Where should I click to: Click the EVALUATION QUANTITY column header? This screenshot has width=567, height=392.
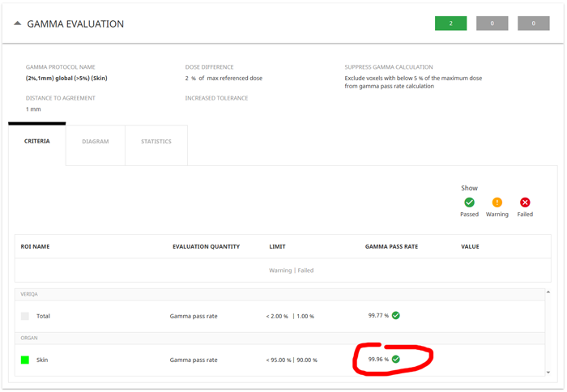pyautogui.click(x=206, y=247)
